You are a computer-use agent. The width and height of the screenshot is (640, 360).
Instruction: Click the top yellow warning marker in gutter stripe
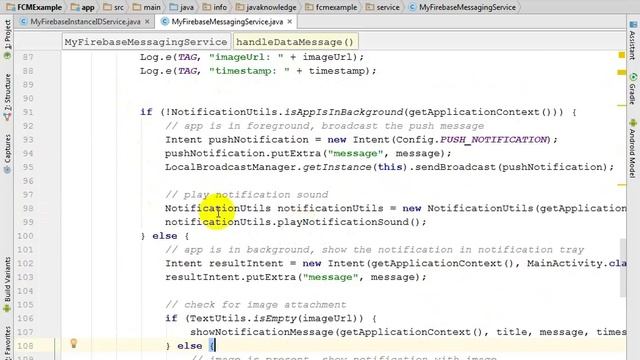coord(622,55)
